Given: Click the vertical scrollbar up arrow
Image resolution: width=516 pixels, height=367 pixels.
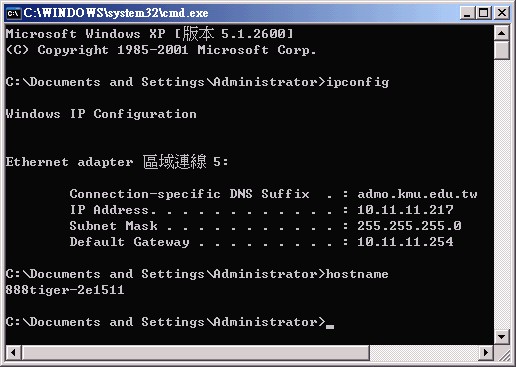Looking at the screenshot, I should [x=502, y=33].
